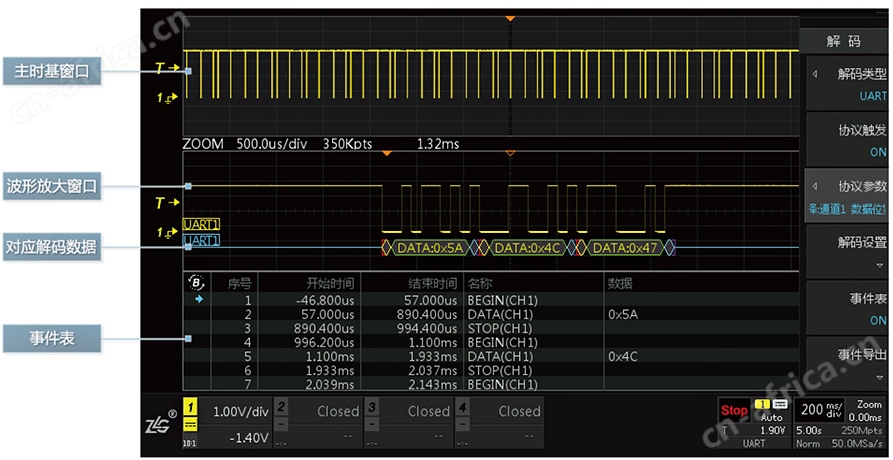Click channel 1 DC coupling icon
This screenshot has width=893, height=460.
coord(190,424)
